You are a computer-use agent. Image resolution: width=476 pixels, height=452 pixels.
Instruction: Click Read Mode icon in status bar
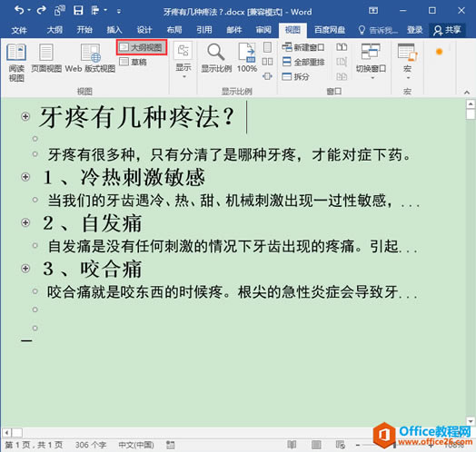[x=292, y=445]
